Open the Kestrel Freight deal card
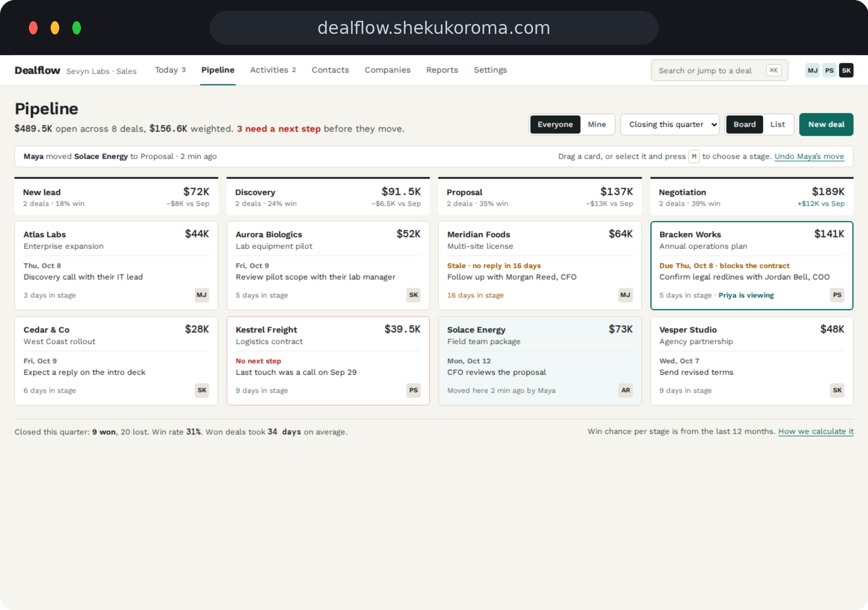This screenshot has height=610, width=868. coord(328,361)
